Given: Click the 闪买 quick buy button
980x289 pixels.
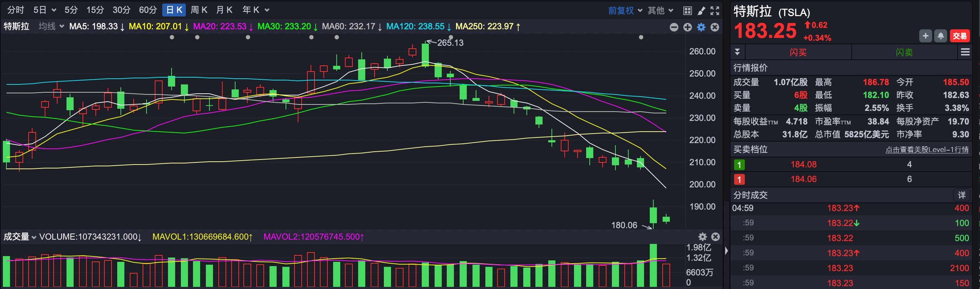Looking at the screenshot, I should (x=798, y=52).
